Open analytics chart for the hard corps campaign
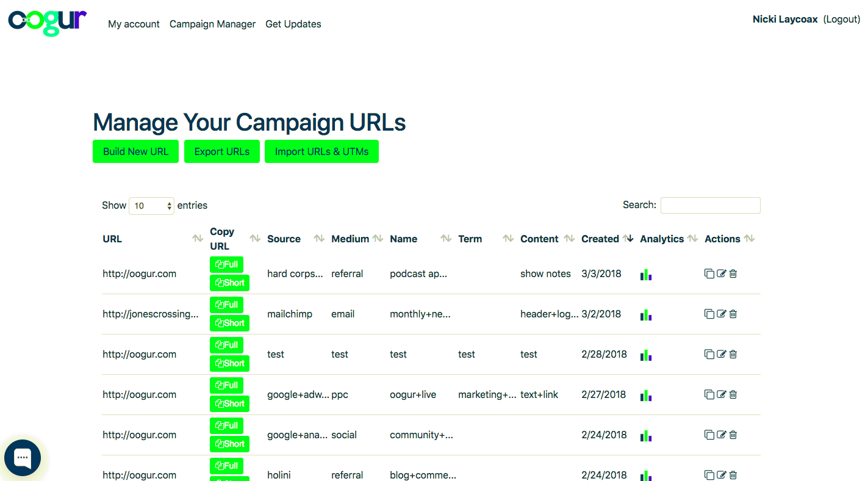Screen dimensions: 868x481 click(x=646, y=273)
